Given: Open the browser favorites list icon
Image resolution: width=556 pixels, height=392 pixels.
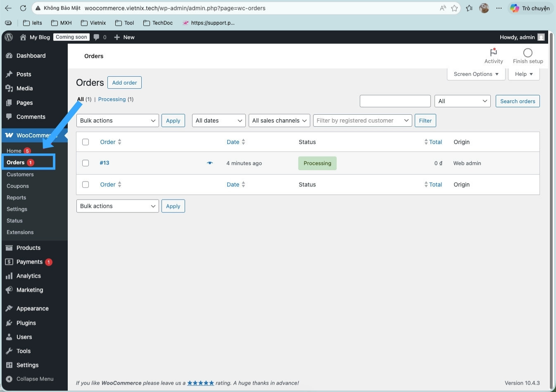Looking at the screenshot, I should tap(469, 8).
